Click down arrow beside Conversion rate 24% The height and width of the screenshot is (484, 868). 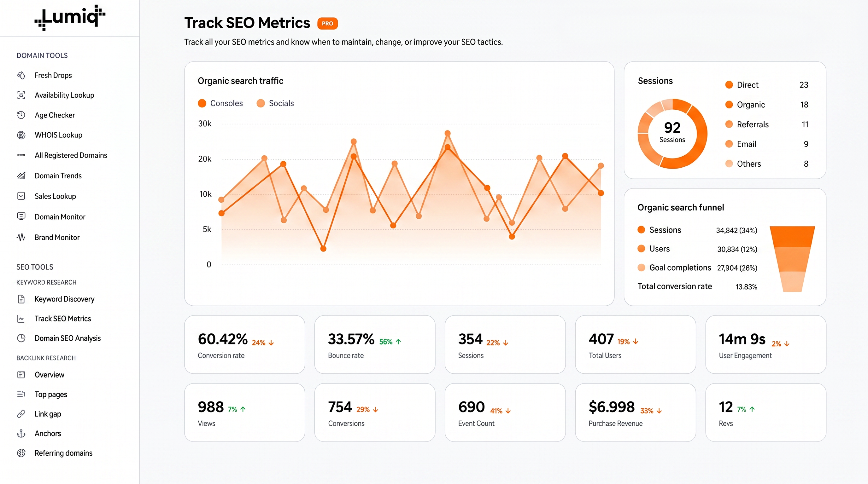click(x=271, y=343)
